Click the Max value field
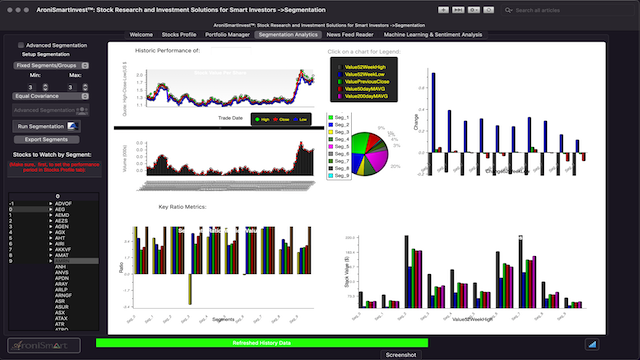This screenshot has width=640, height=360. (x=71, y=87)
